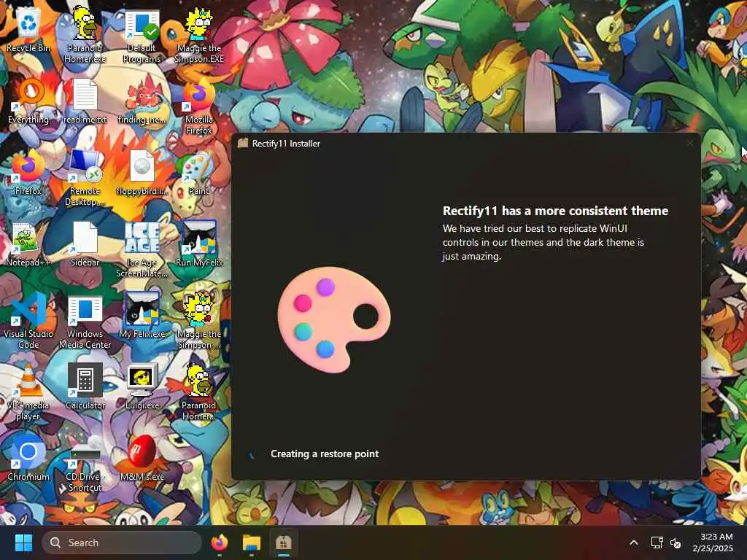Select the Chromium desktop shortcut

(28, 458)
